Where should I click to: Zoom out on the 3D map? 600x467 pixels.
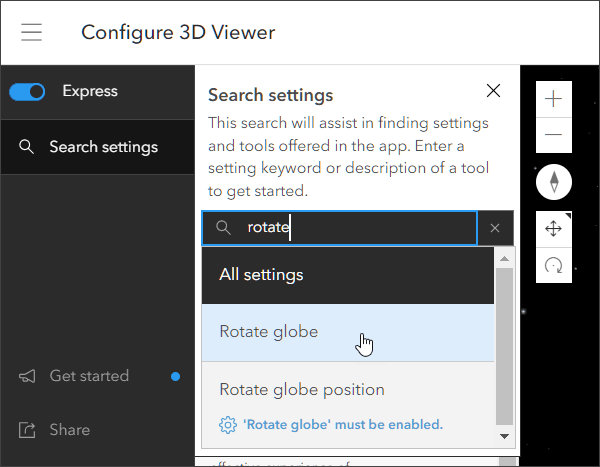coord(554,135)
